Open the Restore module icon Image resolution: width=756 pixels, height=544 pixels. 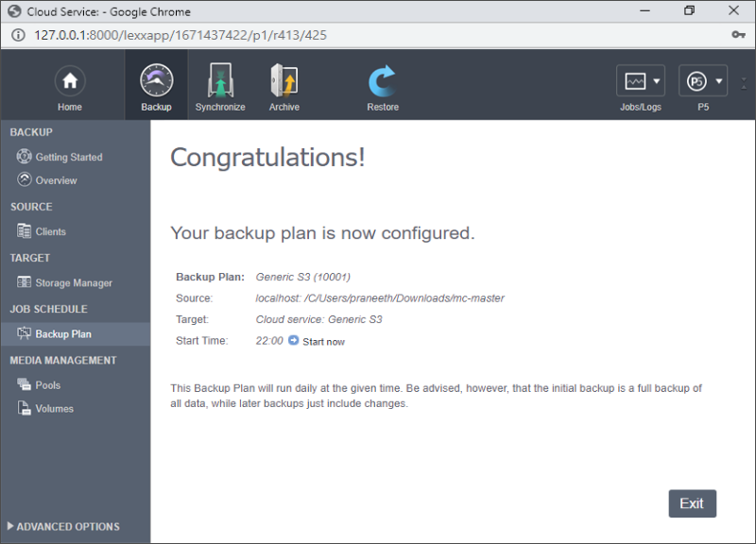[x=383, y=81]
